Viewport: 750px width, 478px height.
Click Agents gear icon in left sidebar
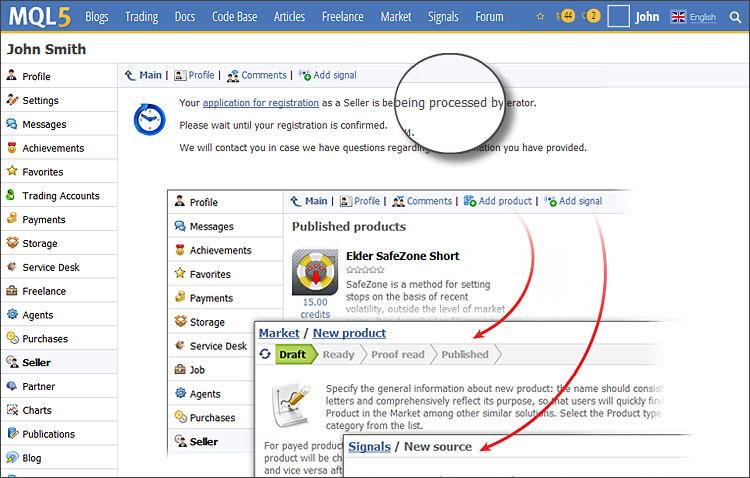12,314
